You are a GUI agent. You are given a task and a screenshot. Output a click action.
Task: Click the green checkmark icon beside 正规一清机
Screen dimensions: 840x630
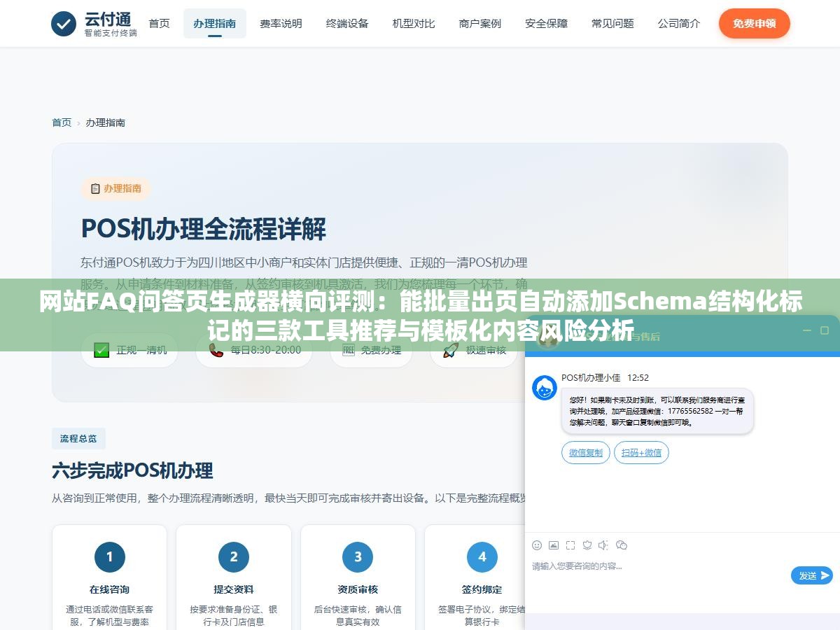click(101, 350)
